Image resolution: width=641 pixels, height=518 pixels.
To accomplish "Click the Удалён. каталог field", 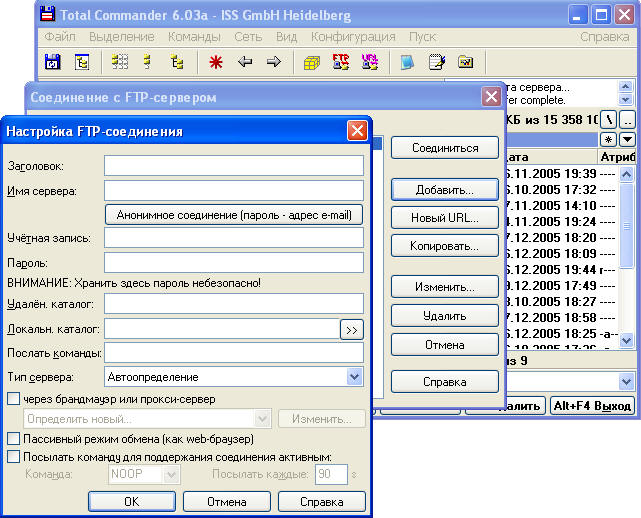I will click(x=234, y=303).
